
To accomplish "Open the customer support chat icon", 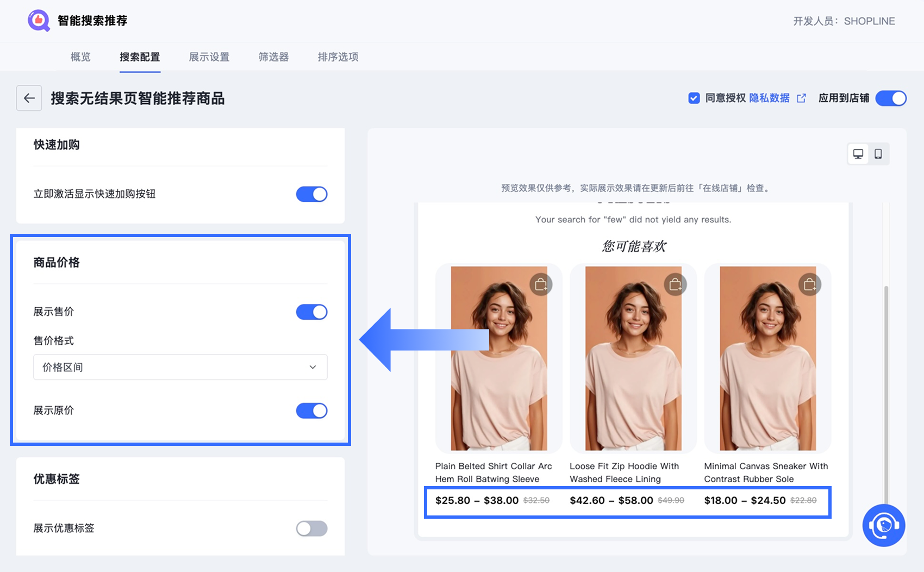I will coord(884,525).
